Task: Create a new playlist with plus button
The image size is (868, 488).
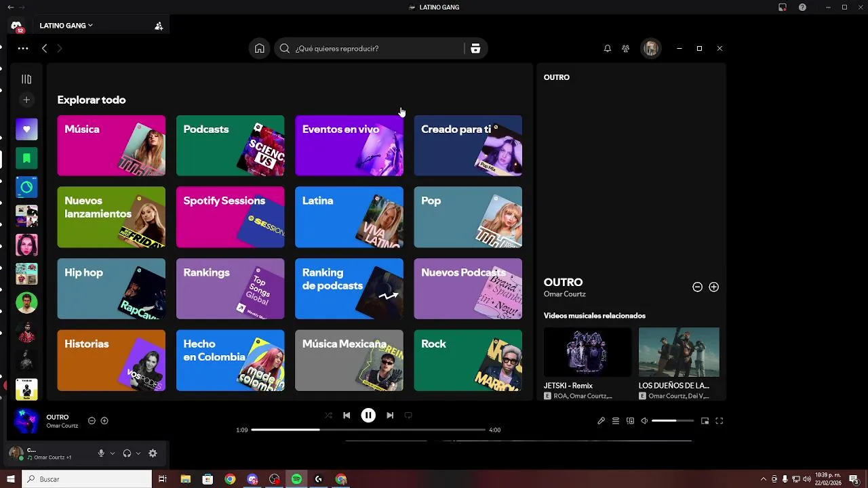Action: click(26, 100)
